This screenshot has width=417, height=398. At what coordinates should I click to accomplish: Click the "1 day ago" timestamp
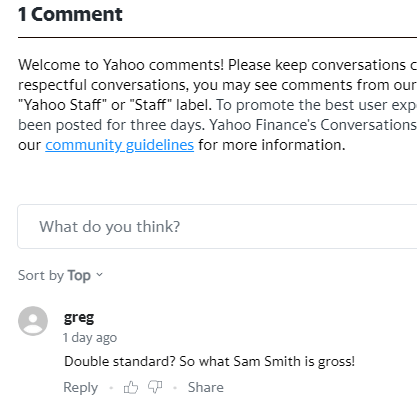[x=90, y=338]
